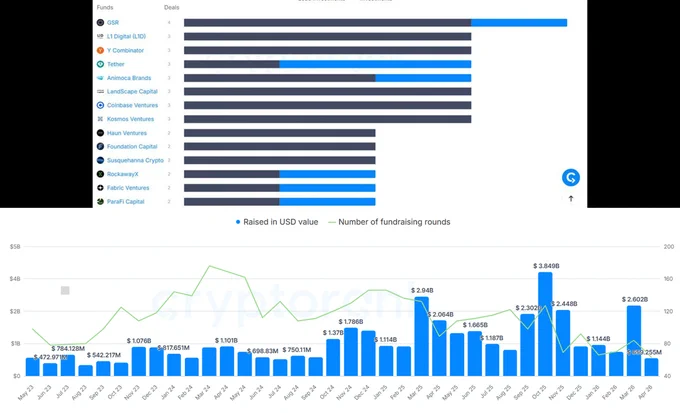The image size is (680, 413).
Task: Click the Kosmos Ventures logo icon
Action: (100, 119)
